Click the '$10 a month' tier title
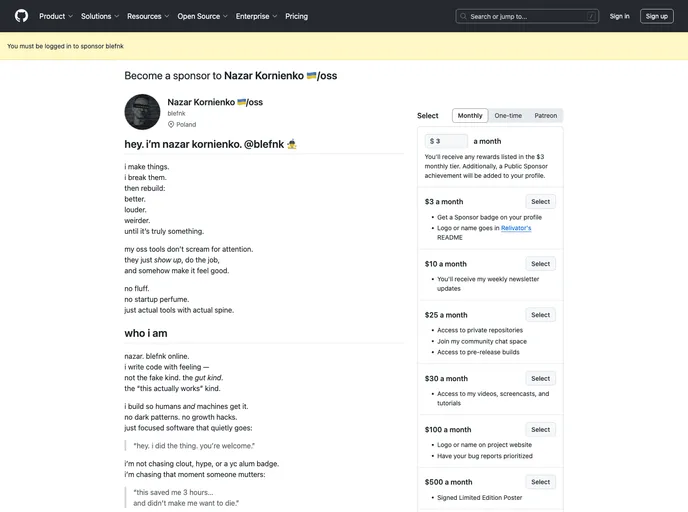This screenshot has width=688, height=512. (445, 264)
